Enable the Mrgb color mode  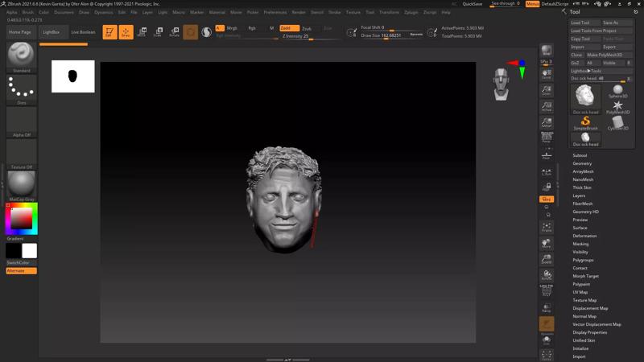point(232,28)
